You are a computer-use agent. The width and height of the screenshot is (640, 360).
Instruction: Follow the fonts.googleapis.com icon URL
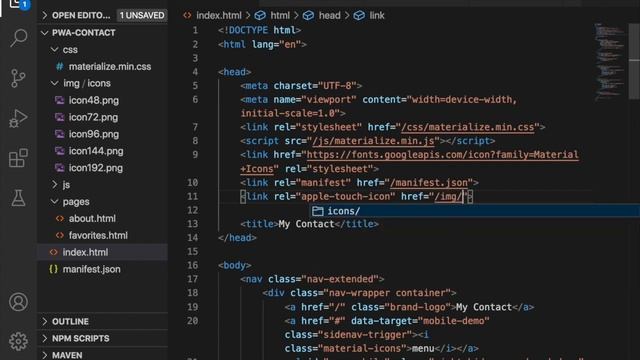(442, 155)
